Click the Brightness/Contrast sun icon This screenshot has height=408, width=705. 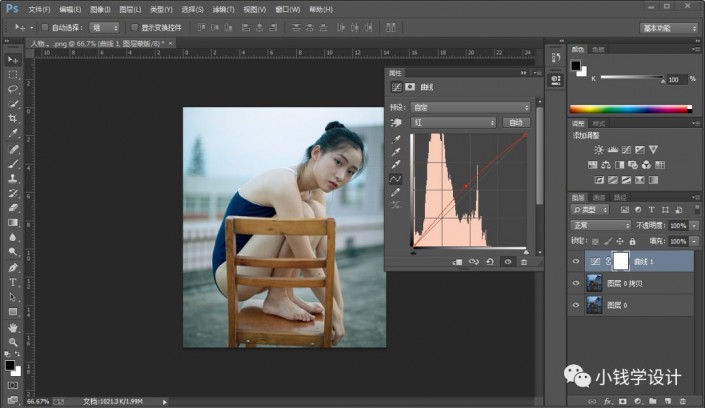(600, 149)
